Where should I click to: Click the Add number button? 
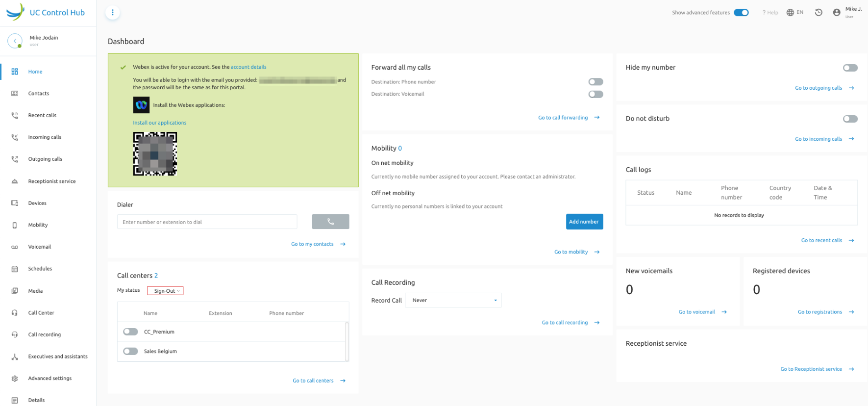584,222
